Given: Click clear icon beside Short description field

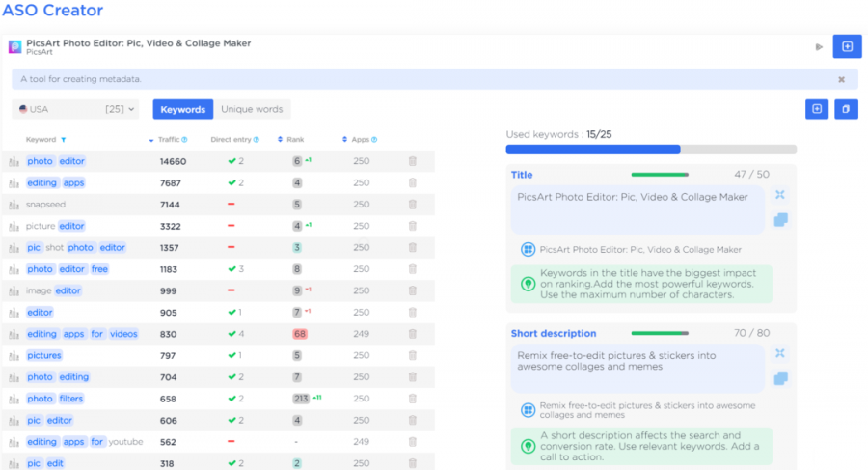Looking at the screenshot, I should (780, 353).
